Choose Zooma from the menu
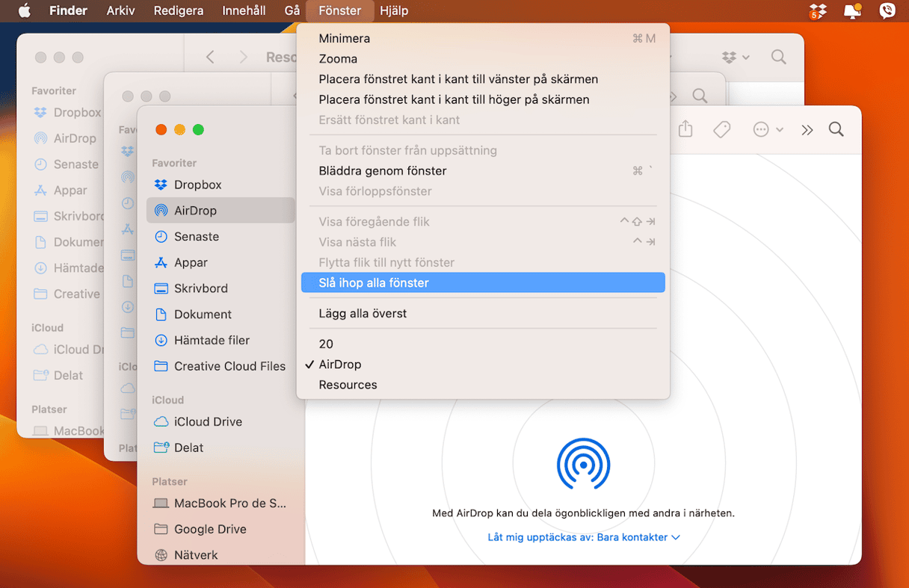 [x=483, y=59]
